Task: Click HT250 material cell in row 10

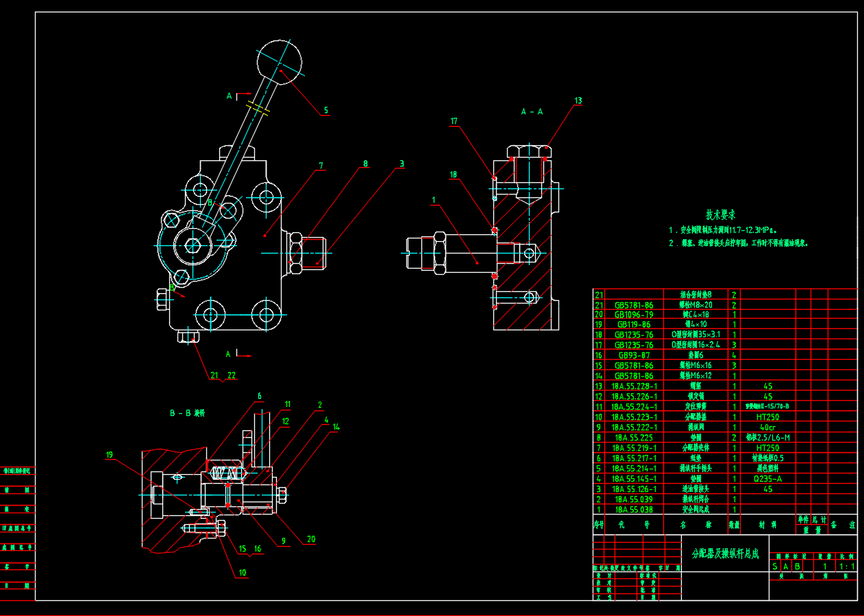Action: click(767, 417)
